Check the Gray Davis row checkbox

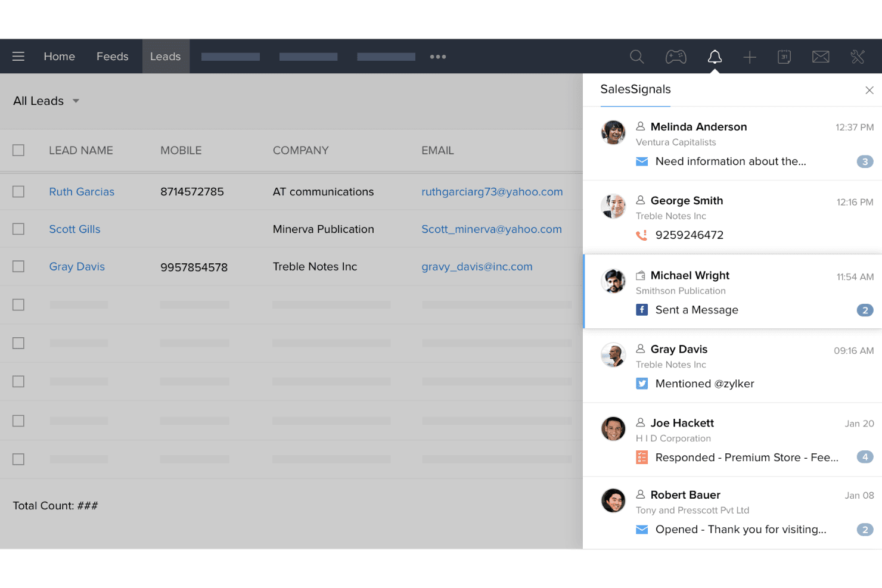pyautogui.click(x=18, y=266)
